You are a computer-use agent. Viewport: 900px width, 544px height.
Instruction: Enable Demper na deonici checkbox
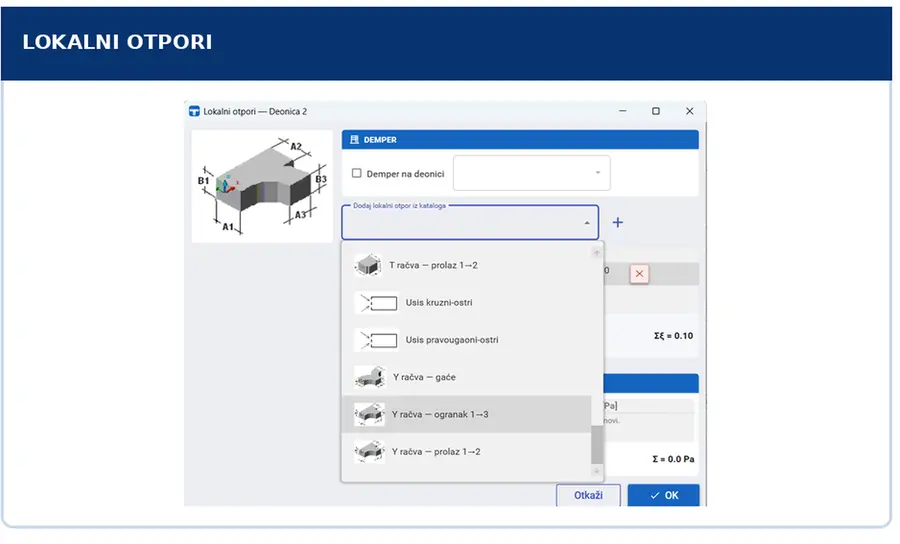[x=356, y=173]
